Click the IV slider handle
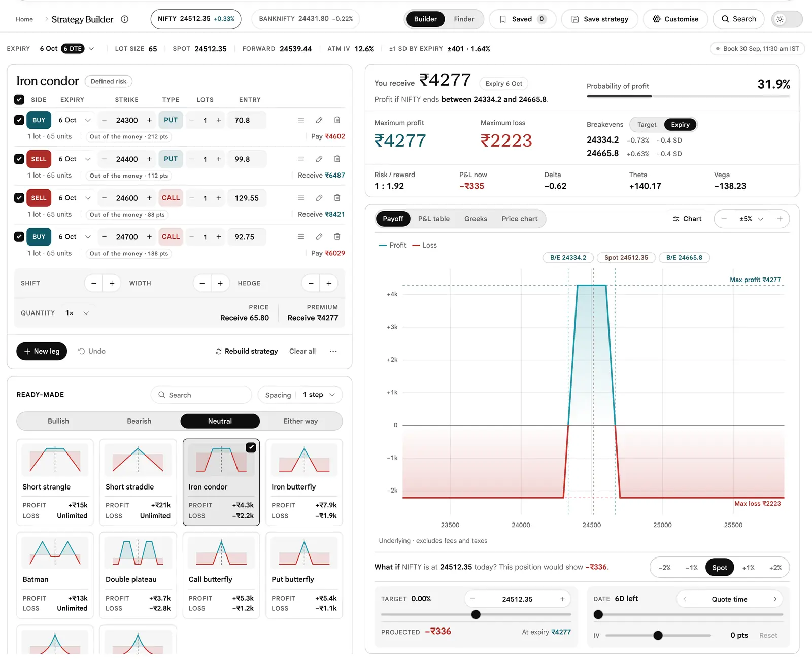The image size is (812, 663). click(x=658, y=635)
